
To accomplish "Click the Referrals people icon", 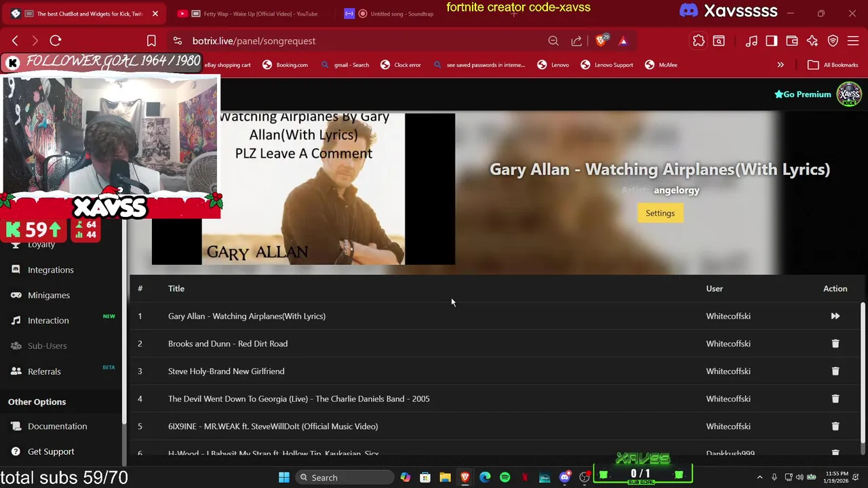I will (x=16, y=371).
